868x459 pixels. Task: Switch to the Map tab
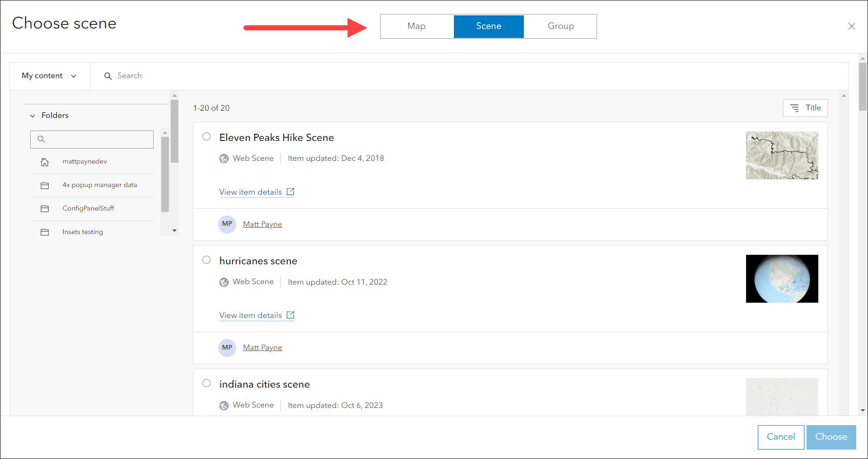[x=416, y=26]
